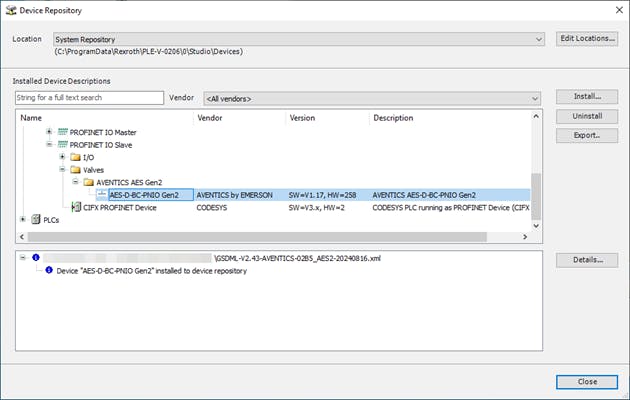This screenshot has height=400, width=630.
Task: Click the Details... button
Action: [586, 260]
